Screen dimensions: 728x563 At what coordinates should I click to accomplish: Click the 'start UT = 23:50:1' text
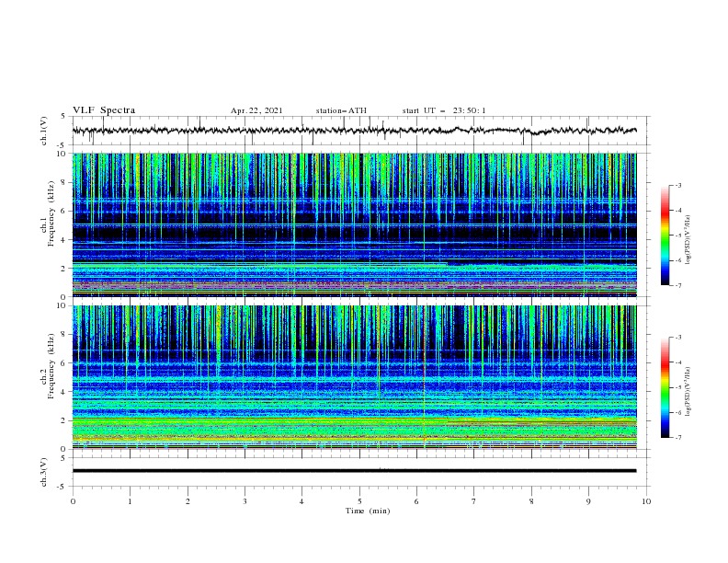tap(444, 110)
